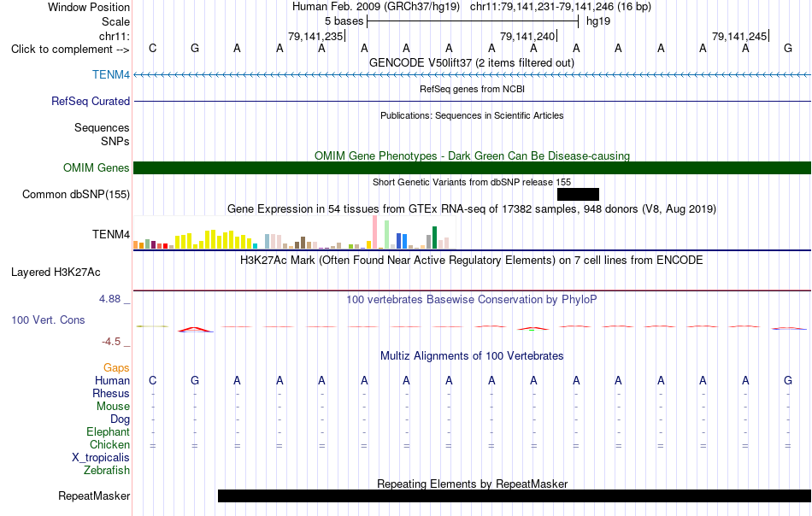The width and height of the screenshot is (812, 516).
Task: Open the RefSeq Curated track label
Action: click(90, 101)
